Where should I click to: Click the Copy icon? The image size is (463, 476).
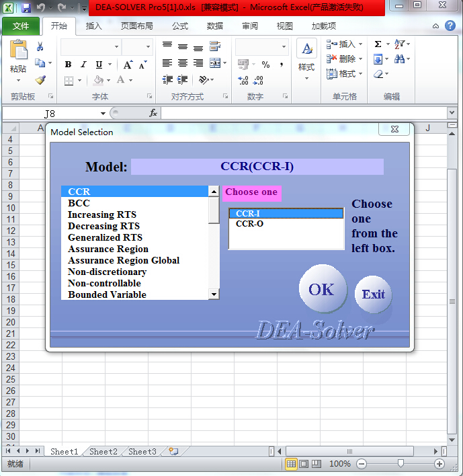[40, 63]
